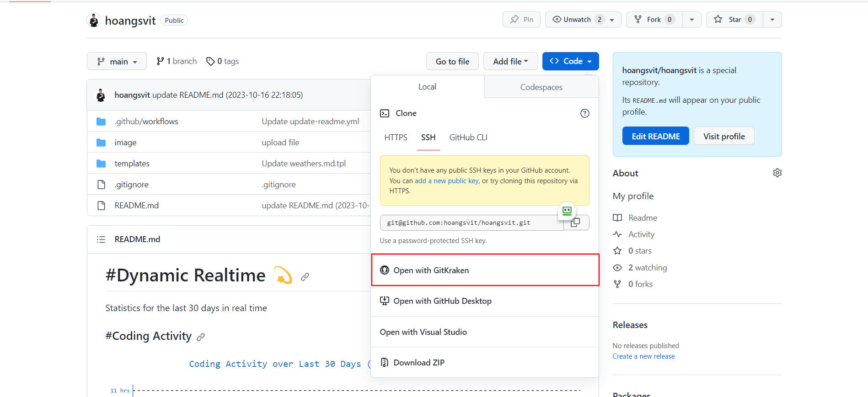Fork this repository
The width and height of the screenshot is (868, 397).
[654, 20]
